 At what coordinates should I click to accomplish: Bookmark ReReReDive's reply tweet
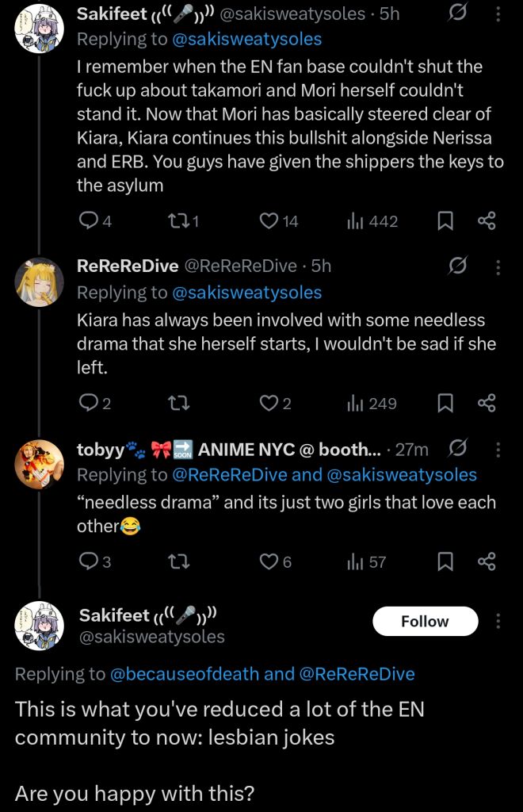click(x=445, y=404)
